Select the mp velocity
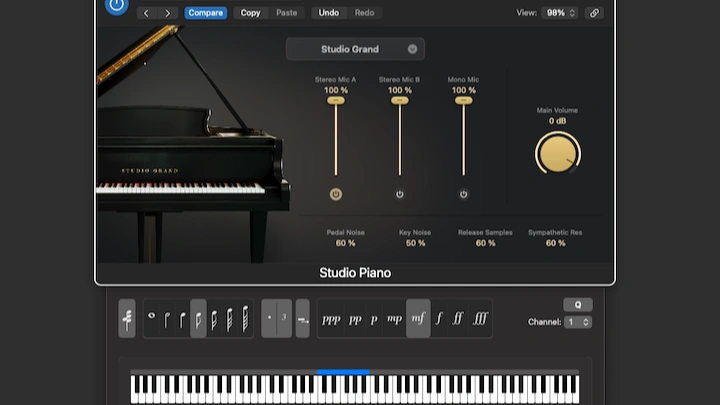The image size is (720, 405). [x=394, y=319]
